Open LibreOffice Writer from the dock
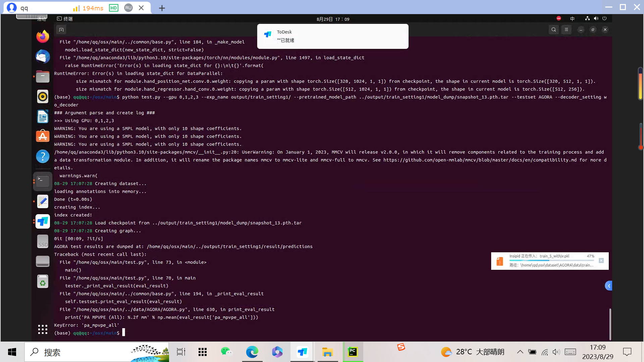The width and height of the screenshot is (644, 362). click(43, 116)
